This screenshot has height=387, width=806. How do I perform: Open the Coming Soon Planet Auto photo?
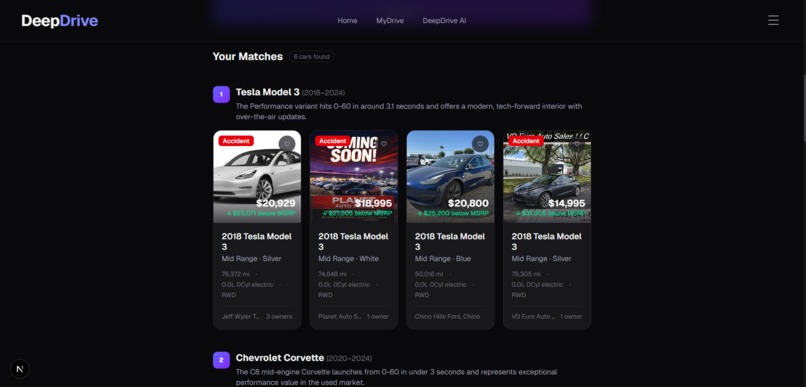(x=354, y=176)
